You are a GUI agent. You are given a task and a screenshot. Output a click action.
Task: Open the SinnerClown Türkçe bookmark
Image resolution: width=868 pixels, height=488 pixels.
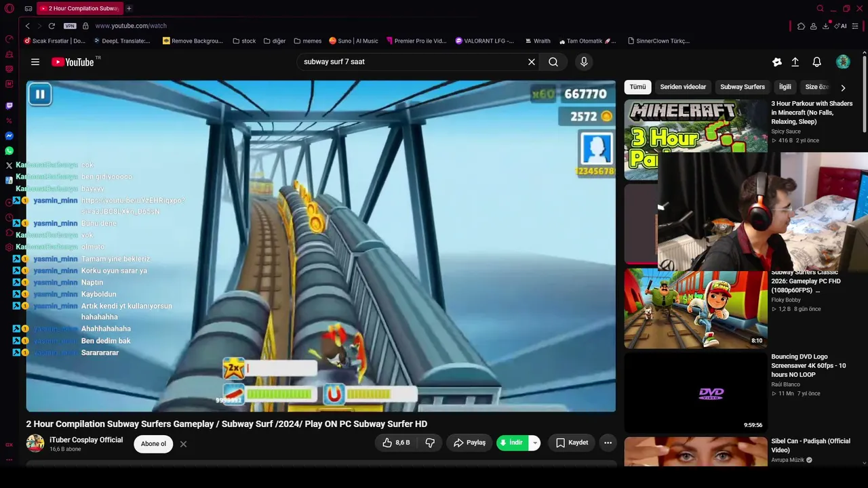click(658, 41)
